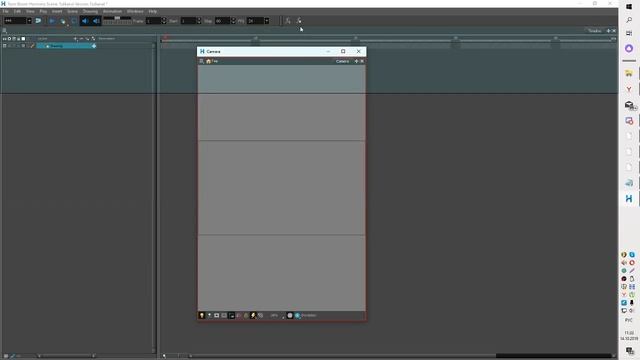640x360 pixels.
Task: Click the Timeline view tab label
Action: pos(595,31)
